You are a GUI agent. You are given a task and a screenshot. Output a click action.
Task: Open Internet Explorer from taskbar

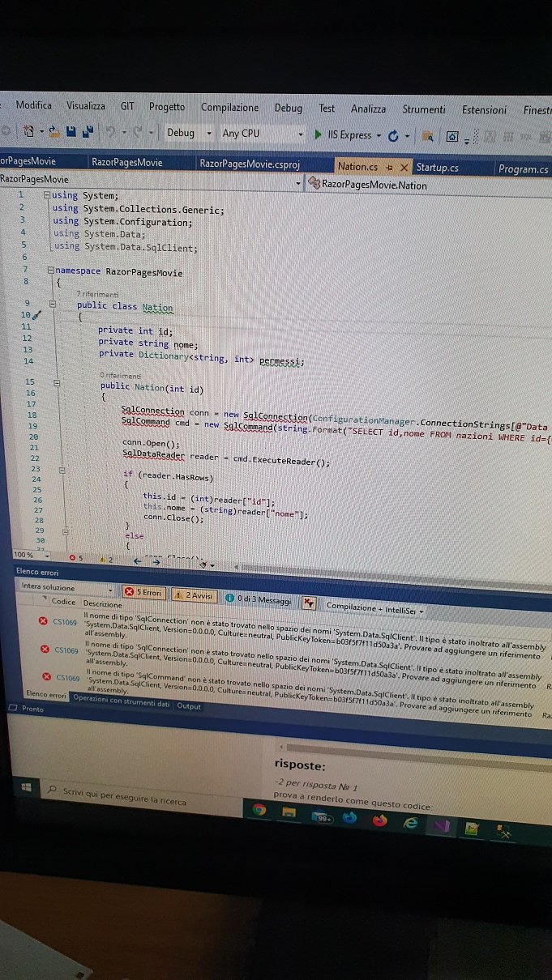[x=411, y=823]
